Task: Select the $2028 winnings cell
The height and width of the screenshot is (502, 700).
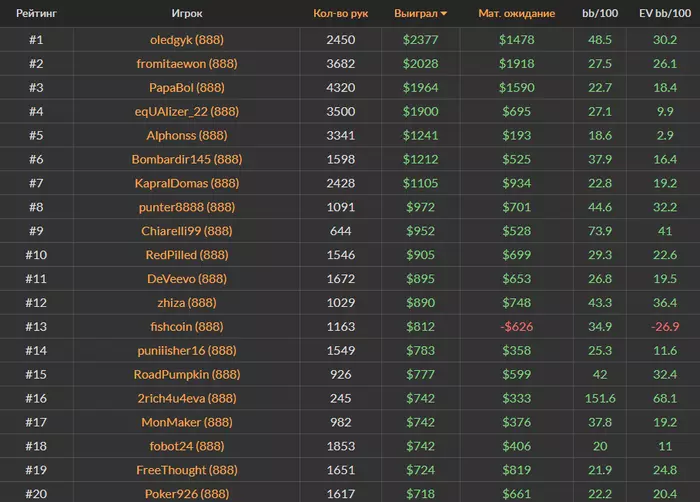Action: [421, 63]
